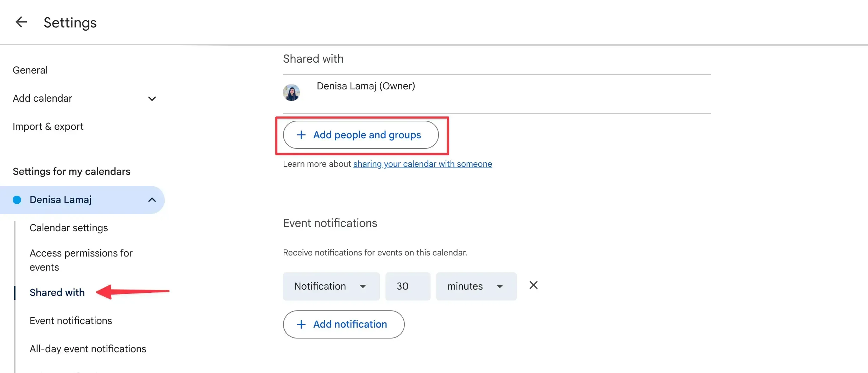Expand the Add calendar section

[152, 99]
